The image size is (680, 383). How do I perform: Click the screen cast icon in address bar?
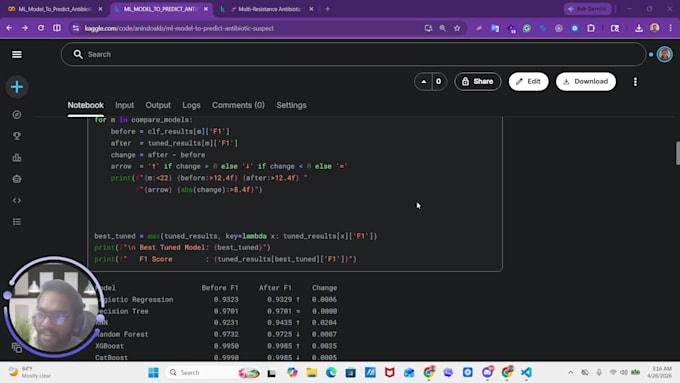(x=428, y=28)
